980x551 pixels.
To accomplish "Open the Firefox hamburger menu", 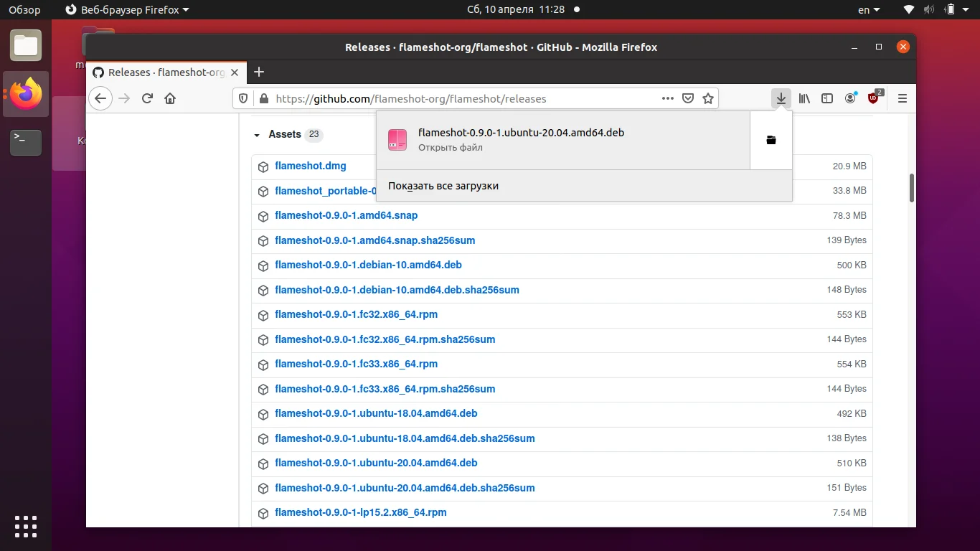I will coord(902,98).
